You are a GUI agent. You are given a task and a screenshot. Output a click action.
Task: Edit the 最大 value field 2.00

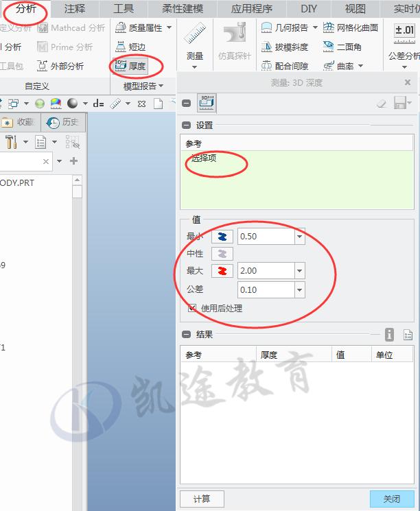(x=266, y=270)
